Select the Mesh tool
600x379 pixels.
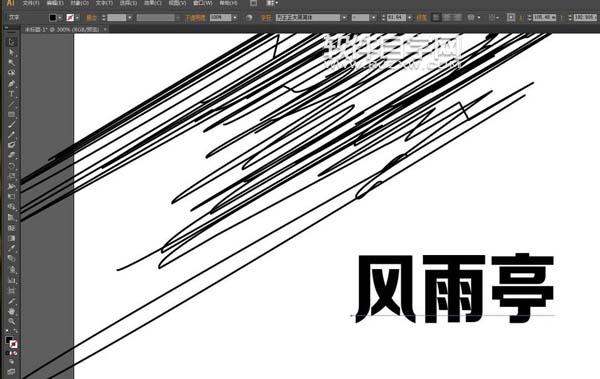point(12,228)
